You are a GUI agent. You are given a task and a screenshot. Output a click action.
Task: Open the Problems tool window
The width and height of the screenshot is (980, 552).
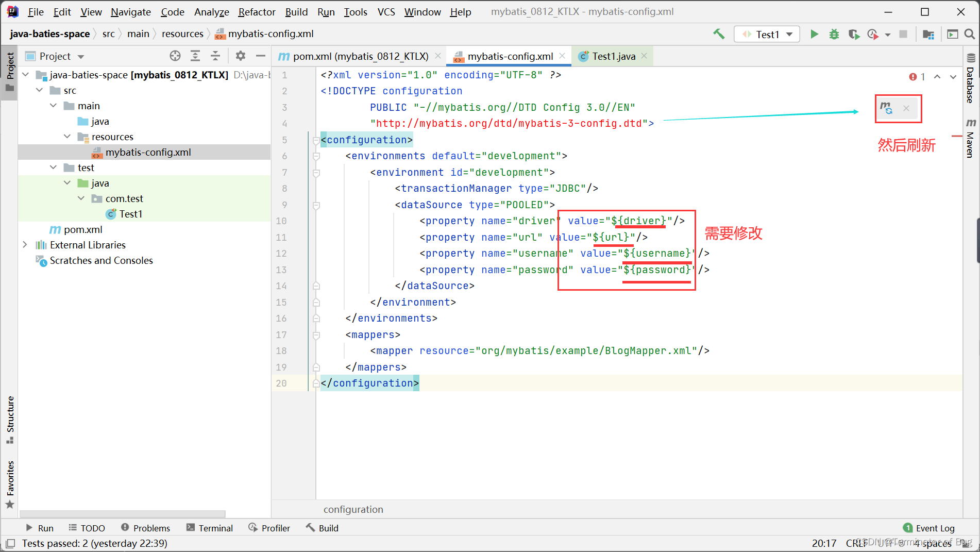click(x=145, y=528)
